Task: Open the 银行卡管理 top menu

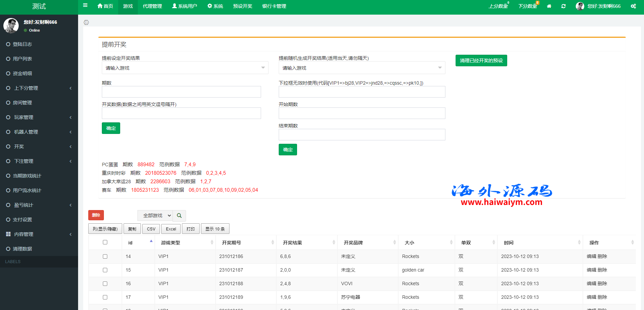Action: coord(274,6)
